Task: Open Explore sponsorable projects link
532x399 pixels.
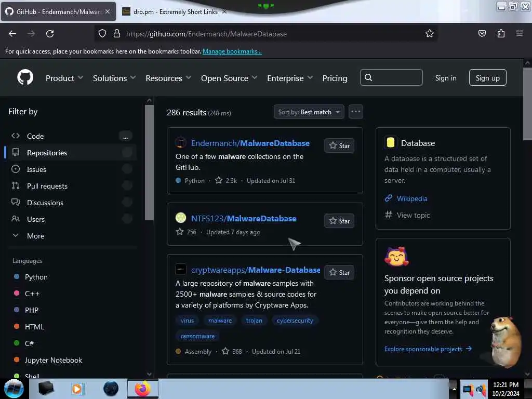Action: [428, 349]
